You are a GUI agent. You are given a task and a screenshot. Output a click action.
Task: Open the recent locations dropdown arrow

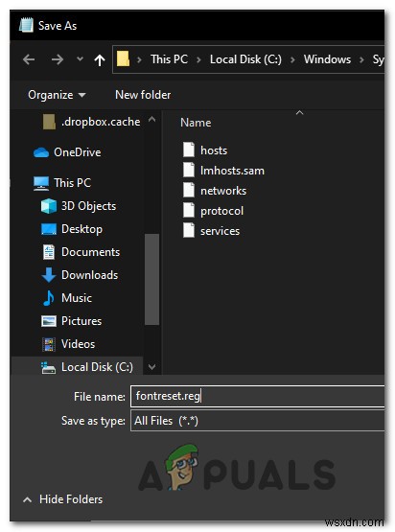pos(80,59)
